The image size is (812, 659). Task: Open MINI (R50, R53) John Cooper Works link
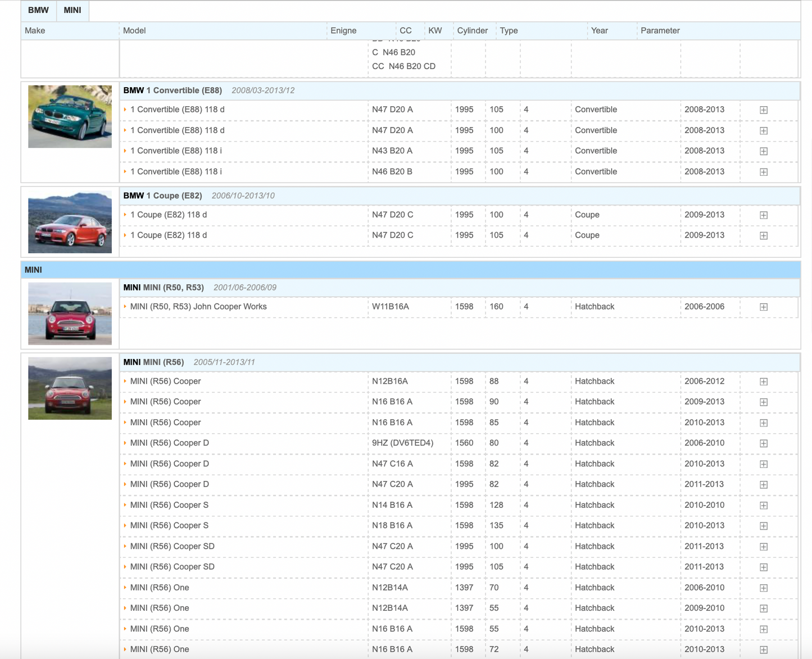(198, 307)
